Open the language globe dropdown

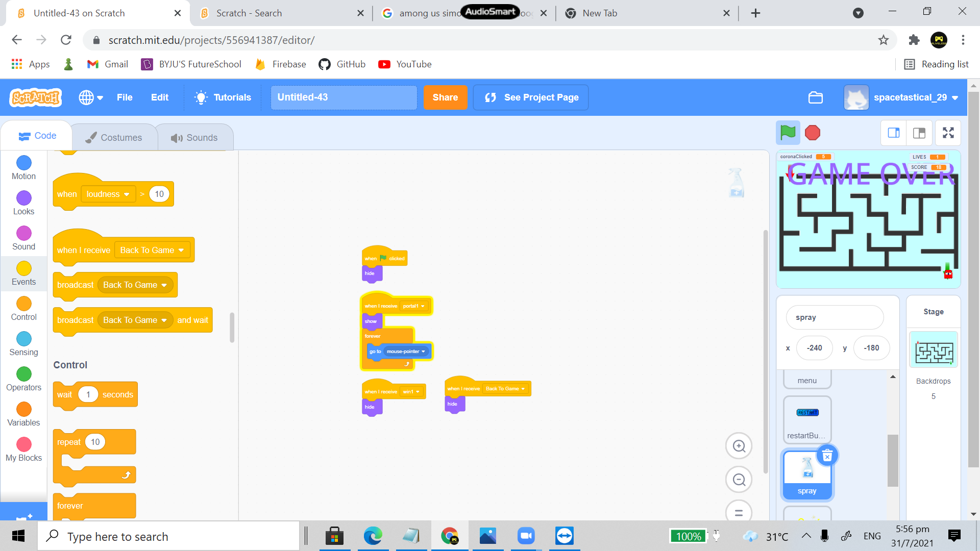[91, 97]
